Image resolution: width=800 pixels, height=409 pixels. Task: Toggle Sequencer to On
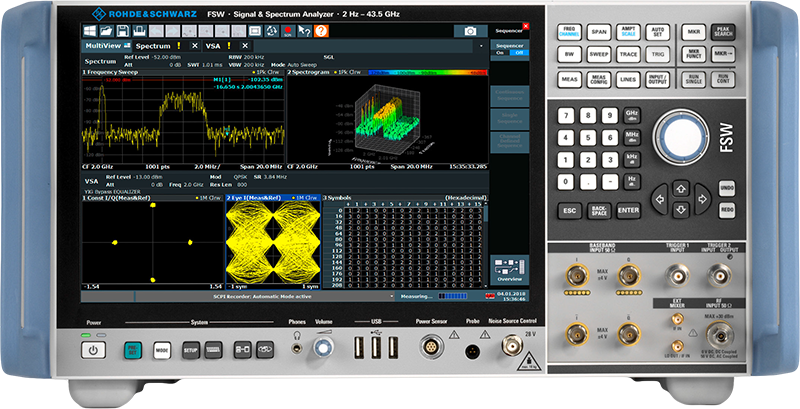[x=499, y=52]
